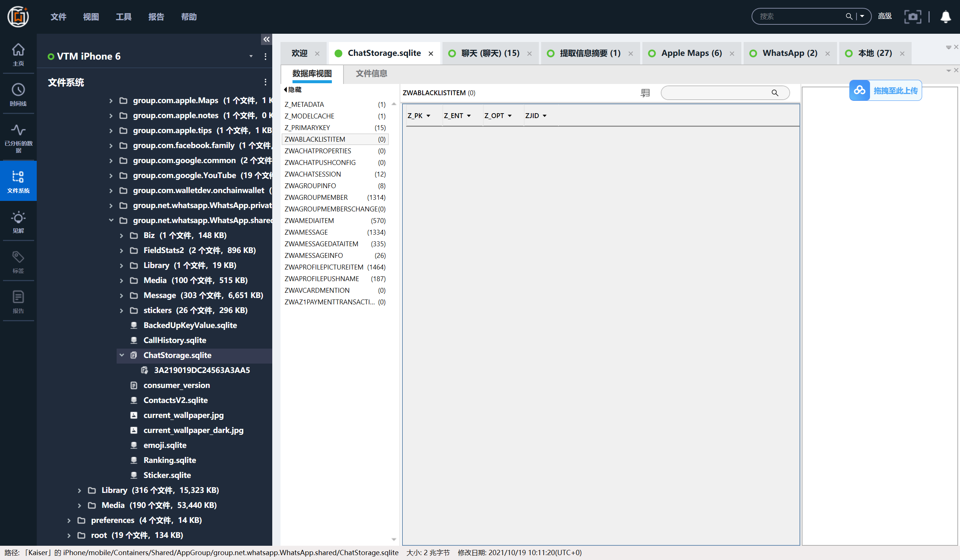Open the 报告 sidebar icon
The image size is (960, 560).
[x=18, y=302]
